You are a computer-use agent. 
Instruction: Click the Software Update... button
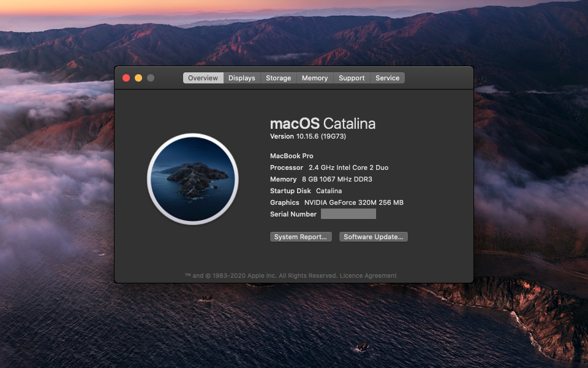tap(373, 237)
